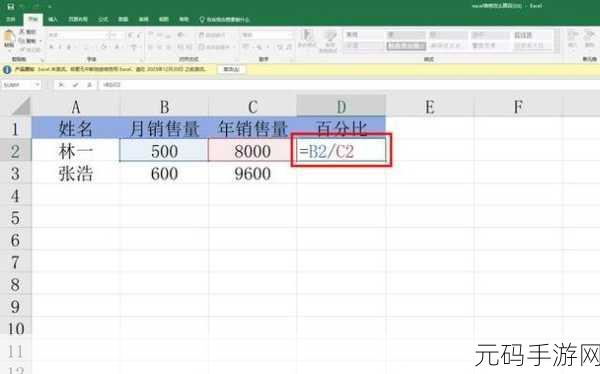Expand the cell styles gallery scroll arrows

[x=557, y=41]
